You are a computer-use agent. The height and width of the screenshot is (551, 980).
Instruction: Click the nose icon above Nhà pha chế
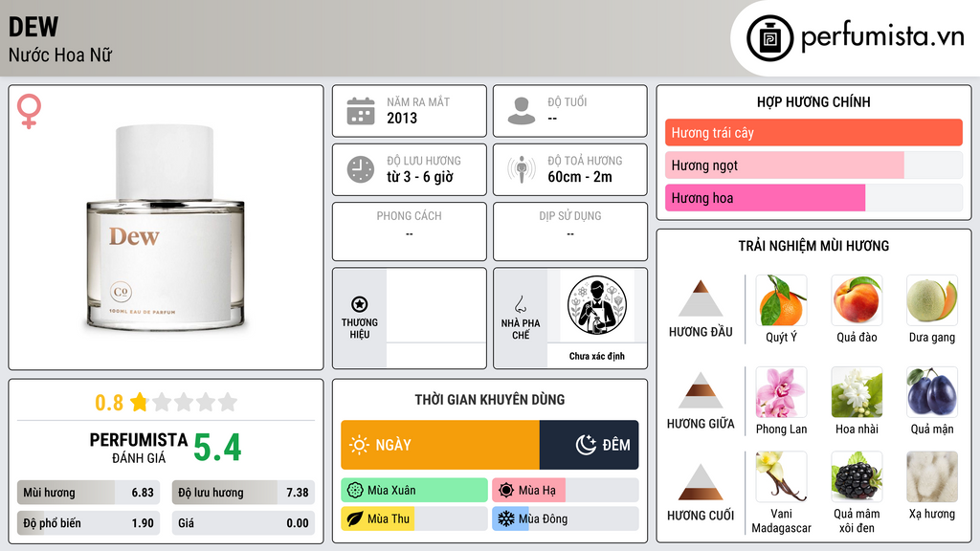[x=520, y=304]
